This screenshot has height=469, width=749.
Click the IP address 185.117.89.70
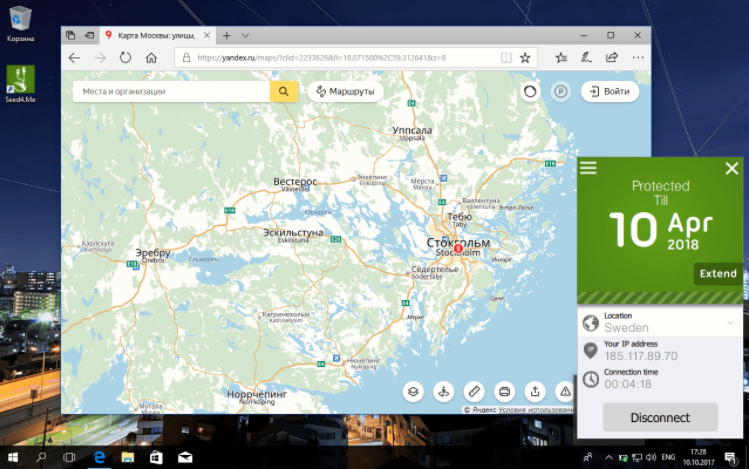point(641,356)
